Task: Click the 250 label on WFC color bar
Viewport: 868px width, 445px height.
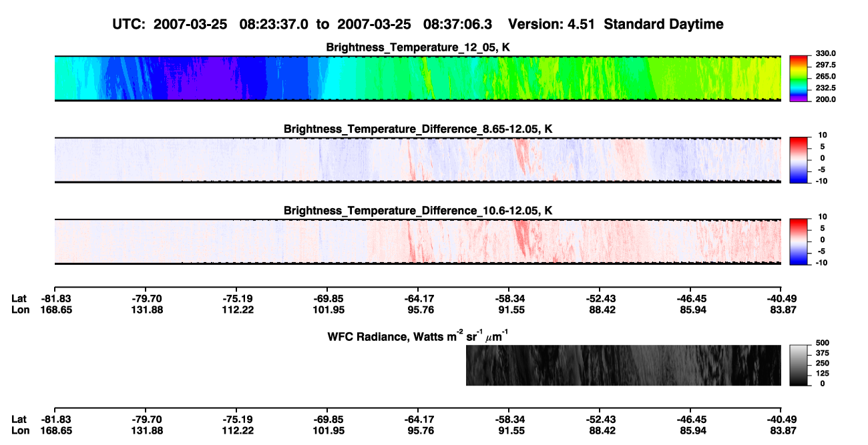Action: click(821, 363)
